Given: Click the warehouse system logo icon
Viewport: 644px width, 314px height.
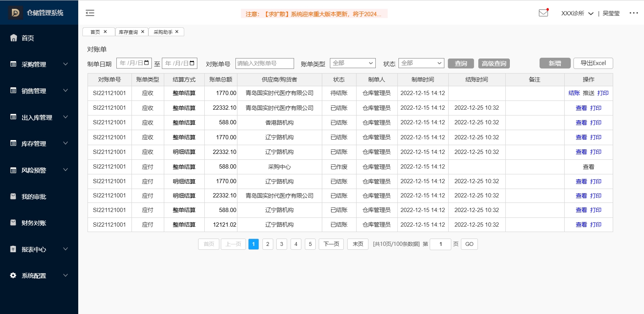Looking at the screenshot, I should pyautogui.click(x=15, y=13).
